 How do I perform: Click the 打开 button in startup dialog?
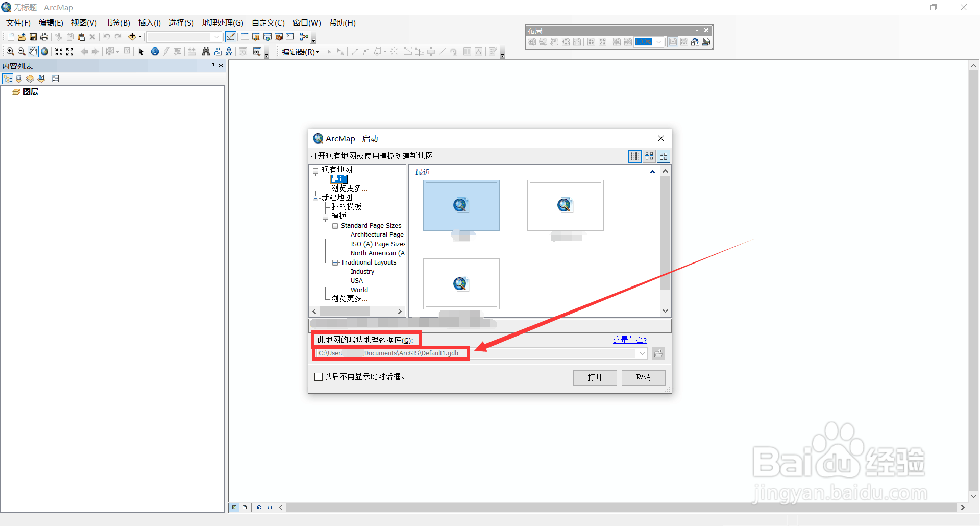point(595,377)
